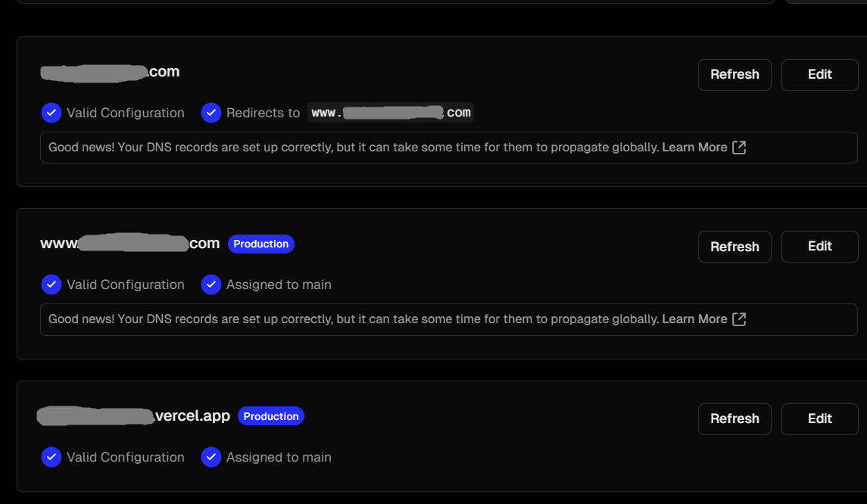Click the Production badge on the www domain

[x=260, y=244]
